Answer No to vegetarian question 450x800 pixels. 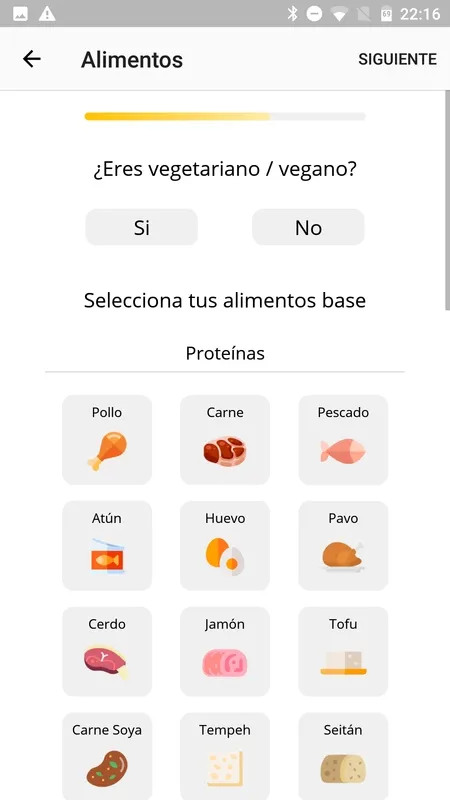tap(308, 227)
